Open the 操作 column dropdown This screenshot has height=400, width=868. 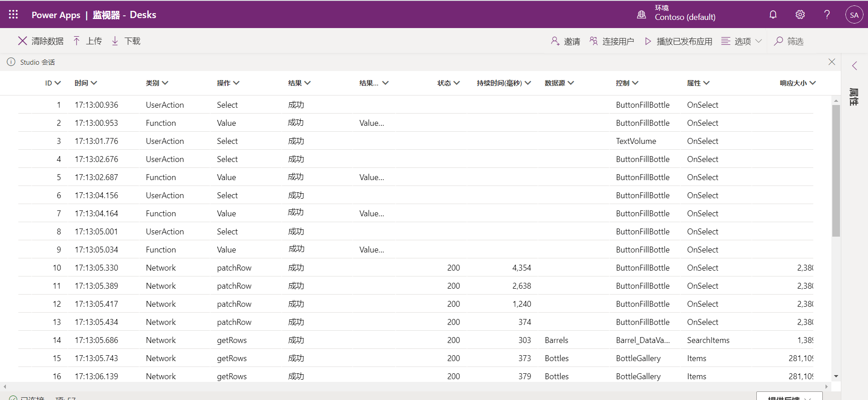point(236,83)
